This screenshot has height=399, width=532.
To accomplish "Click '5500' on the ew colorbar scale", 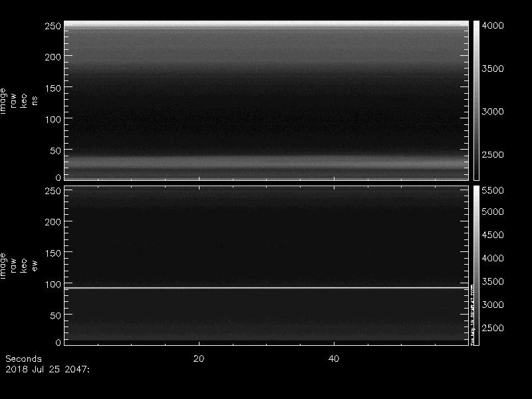I will click(x=493, y=190).
